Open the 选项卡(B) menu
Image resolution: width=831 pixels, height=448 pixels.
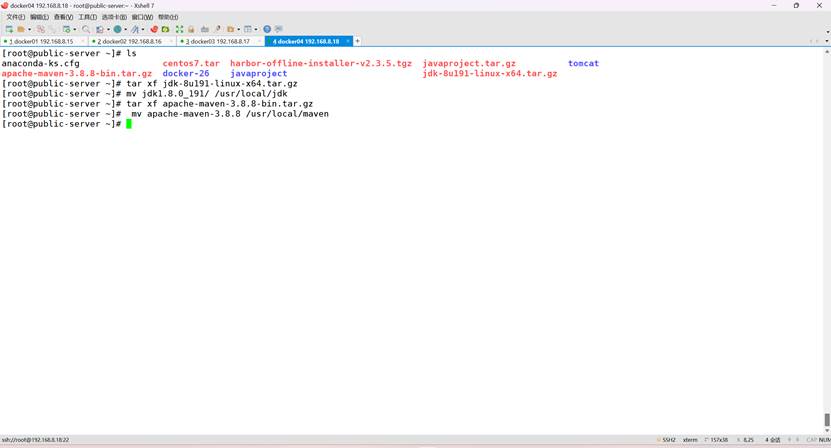point(114,17)
